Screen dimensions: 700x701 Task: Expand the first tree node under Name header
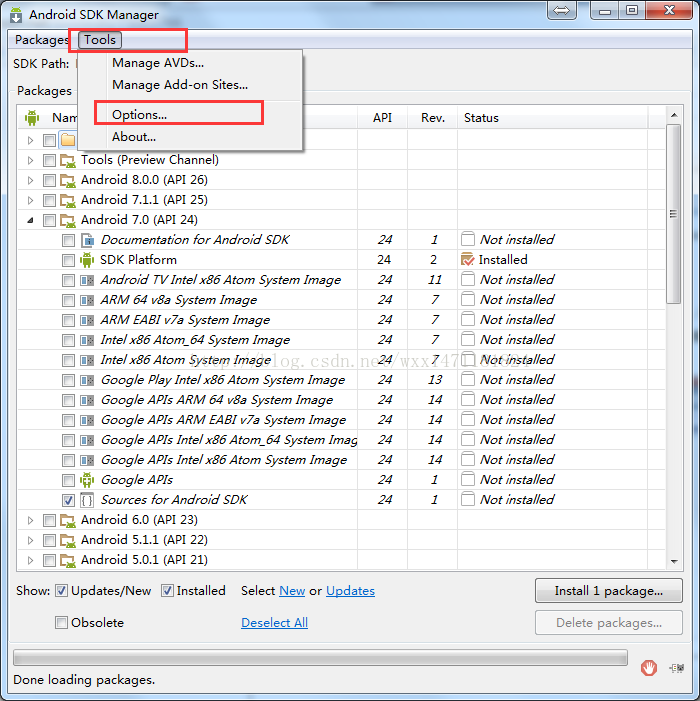(30, 140)
